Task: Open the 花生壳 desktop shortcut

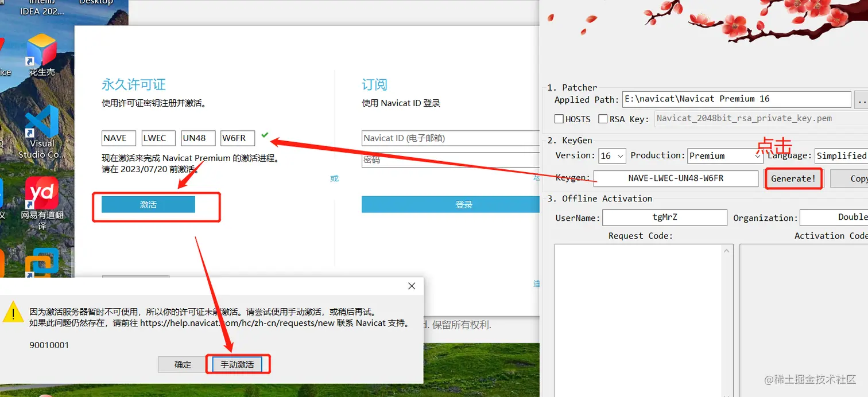Action: (42, 55)
